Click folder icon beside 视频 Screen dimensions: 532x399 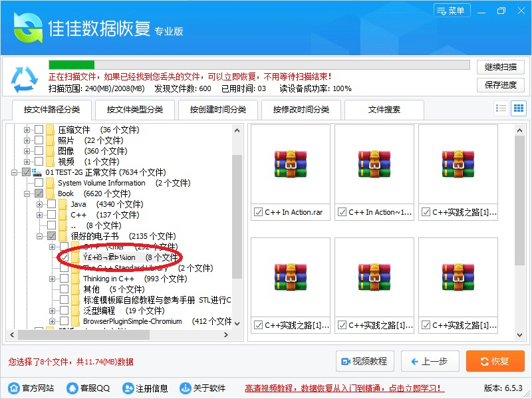(x=51, y=162)
